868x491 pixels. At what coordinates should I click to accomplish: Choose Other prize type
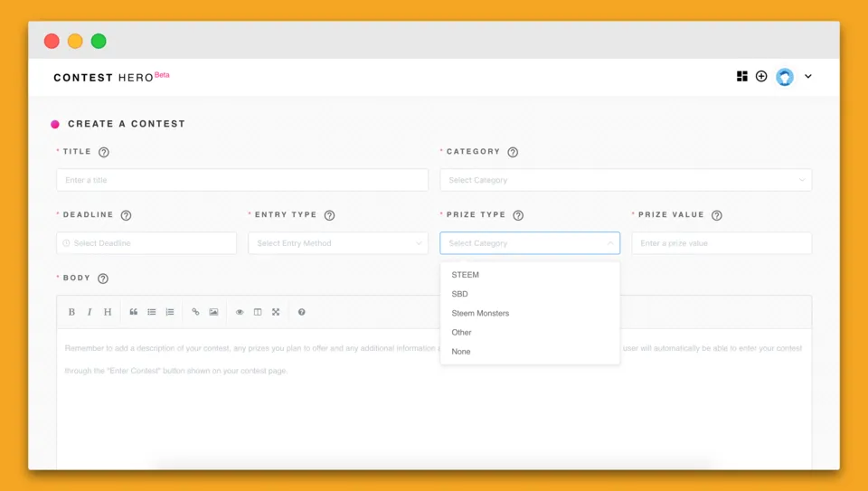click(530, 332)
